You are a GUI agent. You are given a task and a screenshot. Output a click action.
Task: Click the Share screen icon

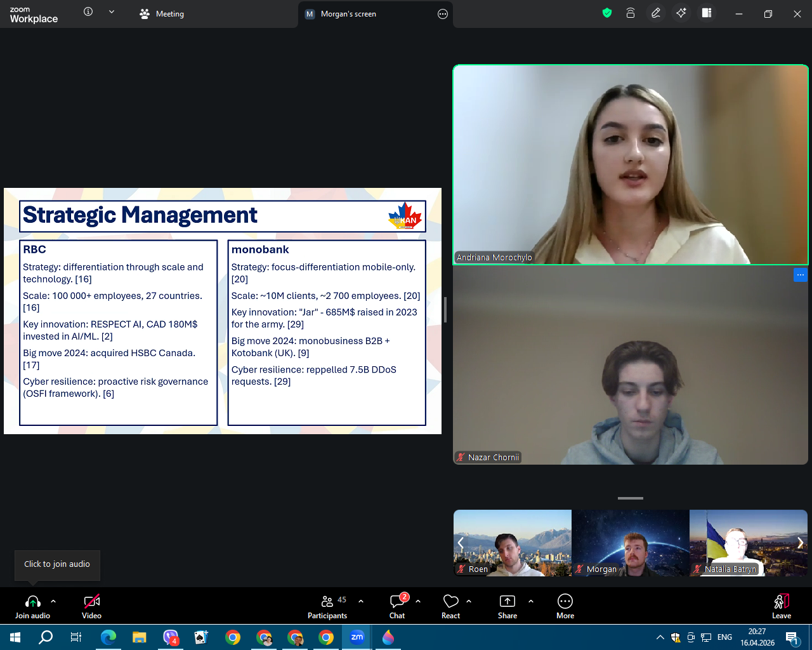point(507,602)
